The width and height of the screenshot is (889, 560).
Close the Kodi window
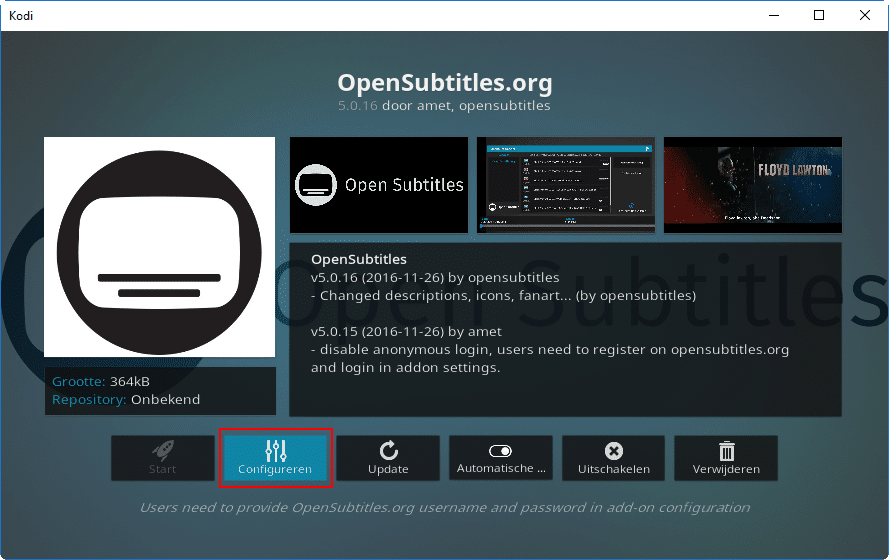pos(865,15)
